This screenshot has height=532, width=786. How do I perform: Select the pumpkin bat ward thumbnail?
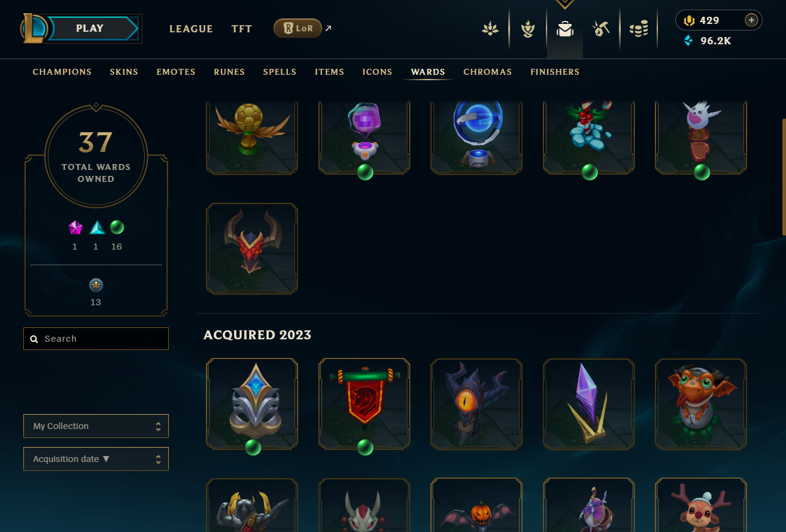point(477,505)
